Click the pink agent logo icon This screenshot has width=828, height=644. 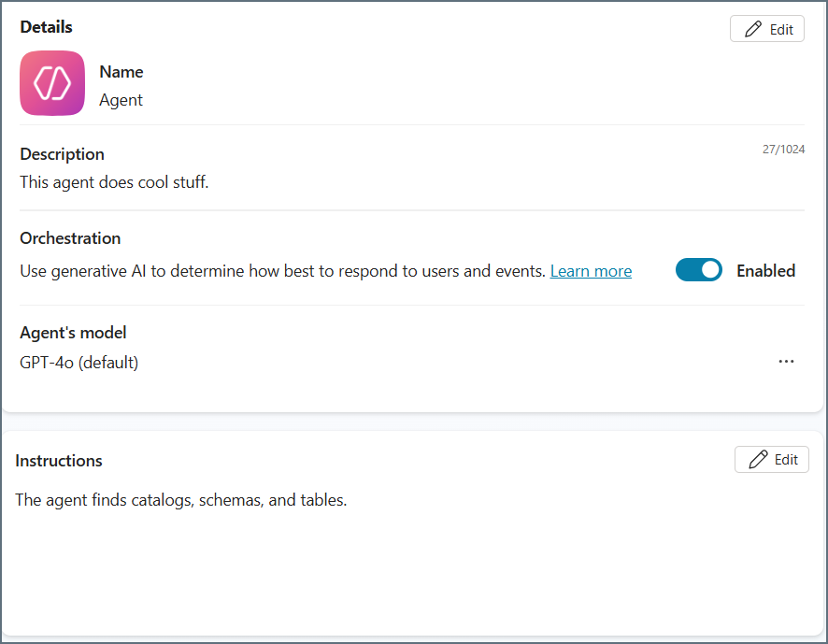pyautogui.click(x=52, y=83)
